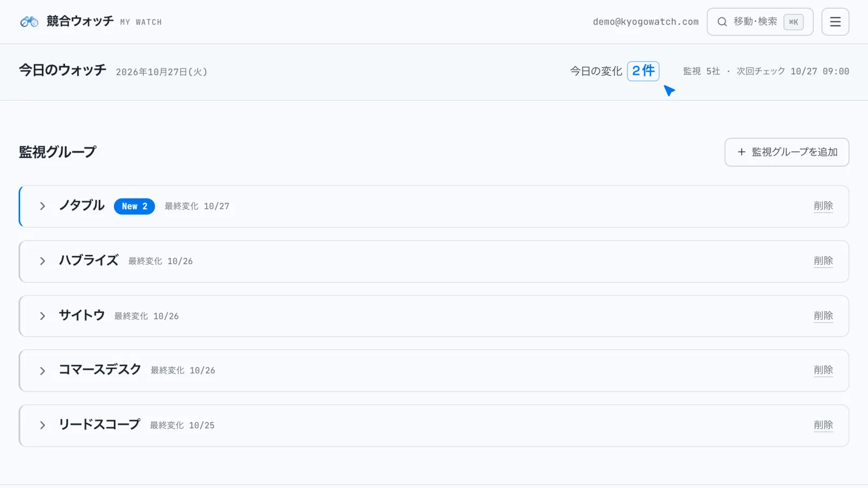Click the ノタブル group name
This screenshot has width=868, height=488.
point(81,206)
